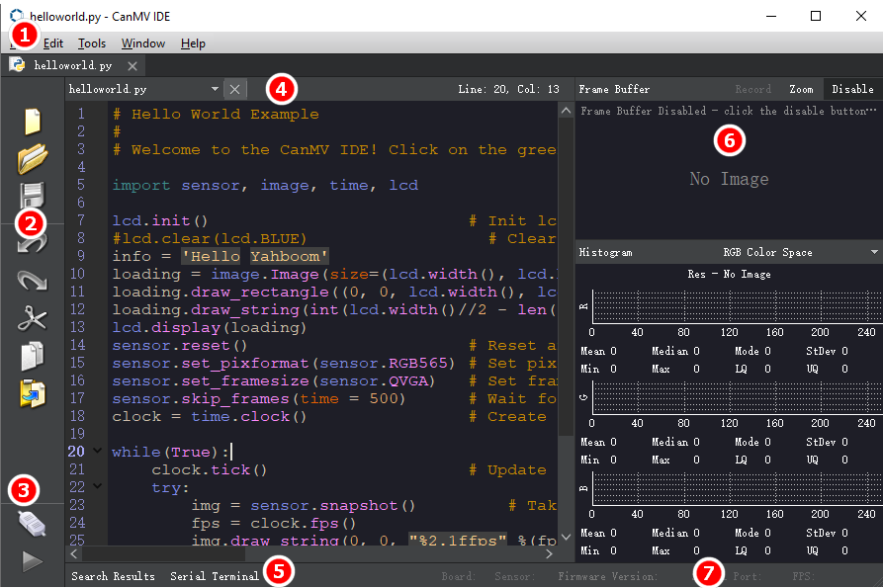Image resolution: width=883 pixels, height=588 pixels.
Task: Open the Search Results panel
Action: pyautogui.click(x=113, y=576)
